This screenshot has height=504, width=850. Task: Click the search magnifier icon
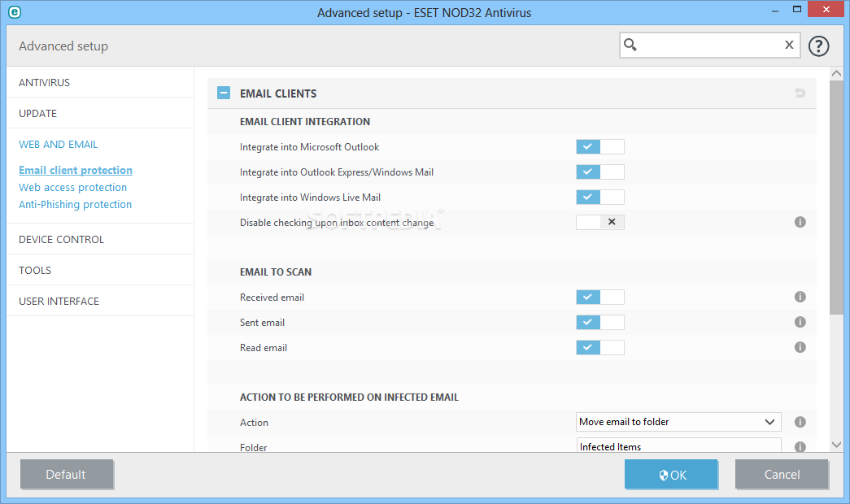coord(630,45)
